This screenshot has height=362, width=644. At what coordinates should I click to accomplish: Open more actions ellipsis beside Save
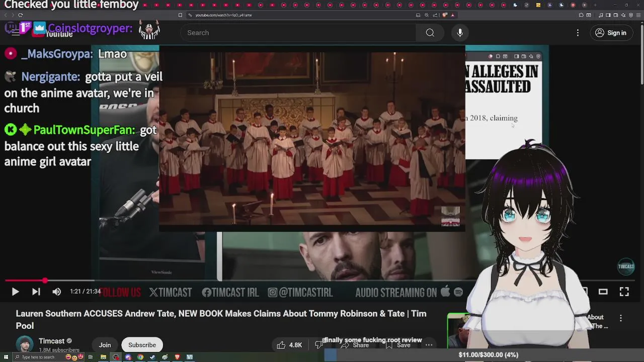point(429,345)
